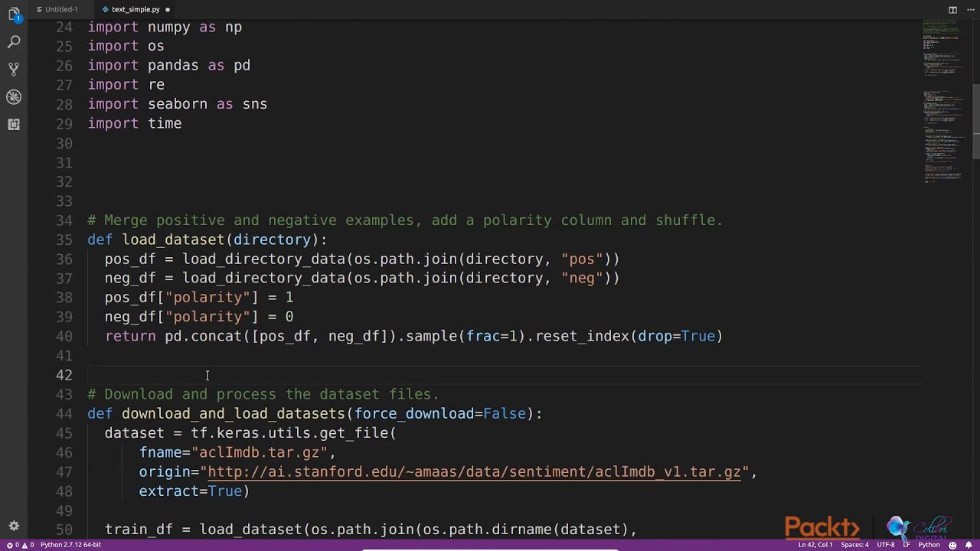
Task: Click 'tf.keras.utils.get_file(' on line 45
Action: click(293, 433)
